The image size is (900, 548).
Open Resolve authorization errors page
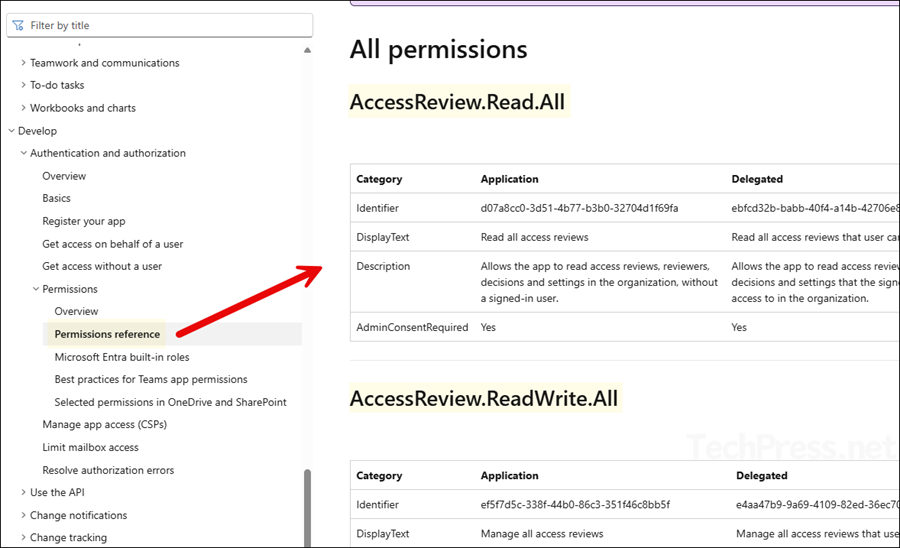[x=108, y=470]
